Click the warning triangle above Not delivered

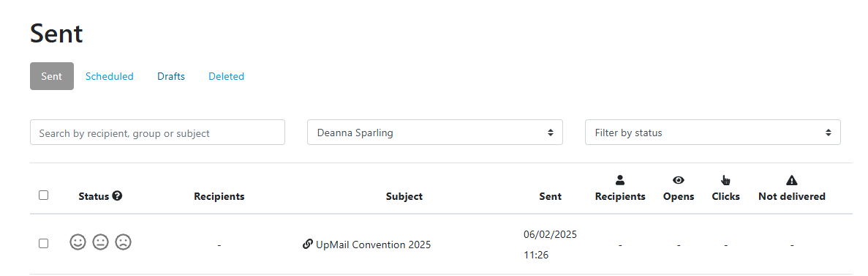click(792, 180)
